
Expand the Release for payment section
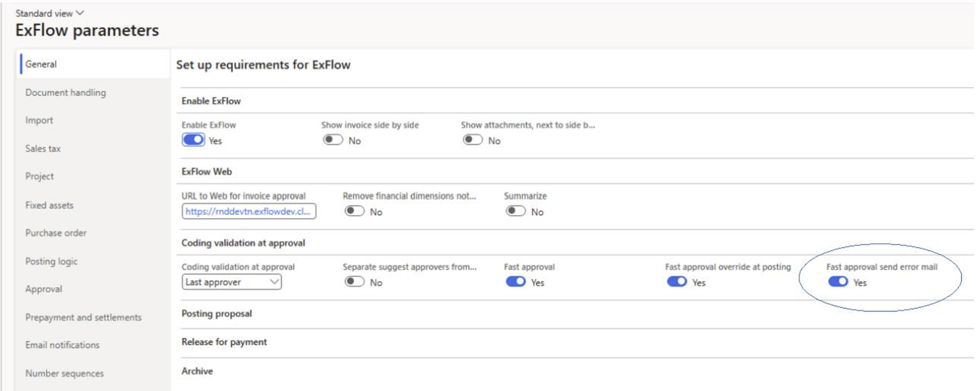click(x=224, y=342)
